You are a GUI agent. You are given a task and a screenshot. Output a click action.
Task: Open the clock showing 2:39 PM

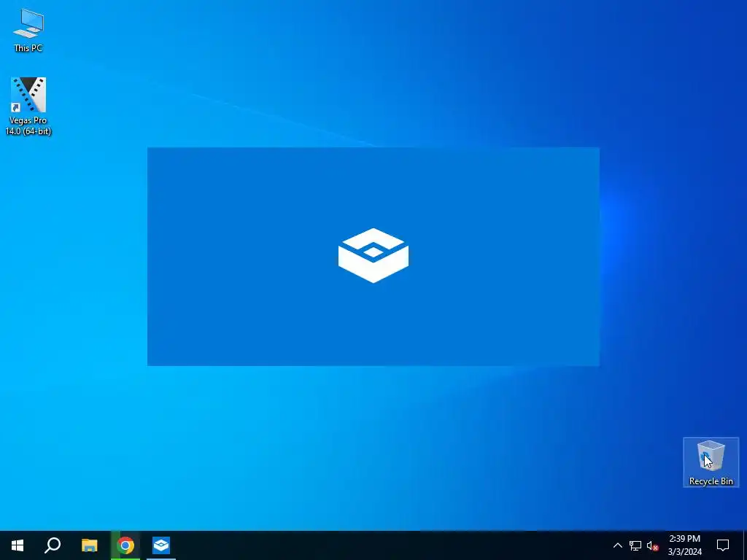tap(684, 545)
